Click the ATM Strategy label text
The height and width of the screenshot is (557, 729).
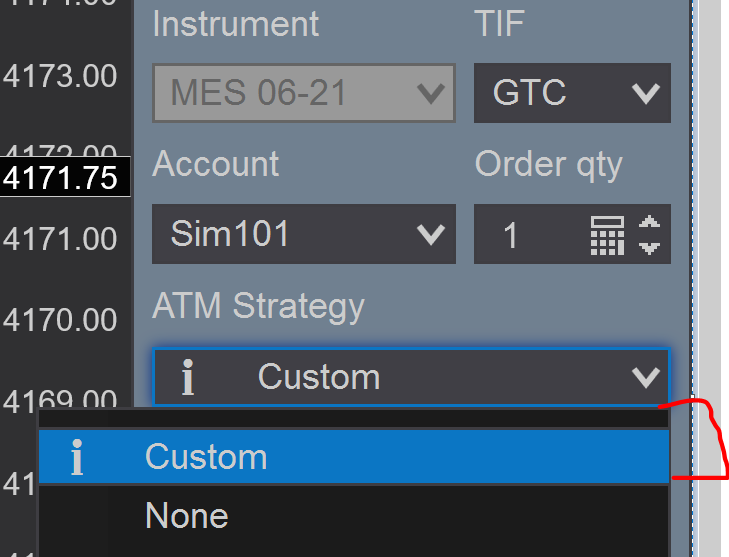[258, 306]
